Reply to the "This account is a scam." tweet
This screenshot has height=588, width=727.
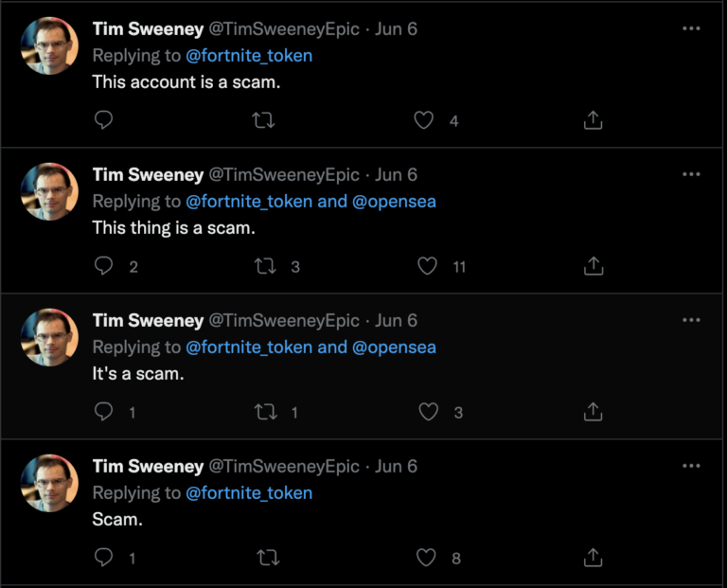point(105,120)
